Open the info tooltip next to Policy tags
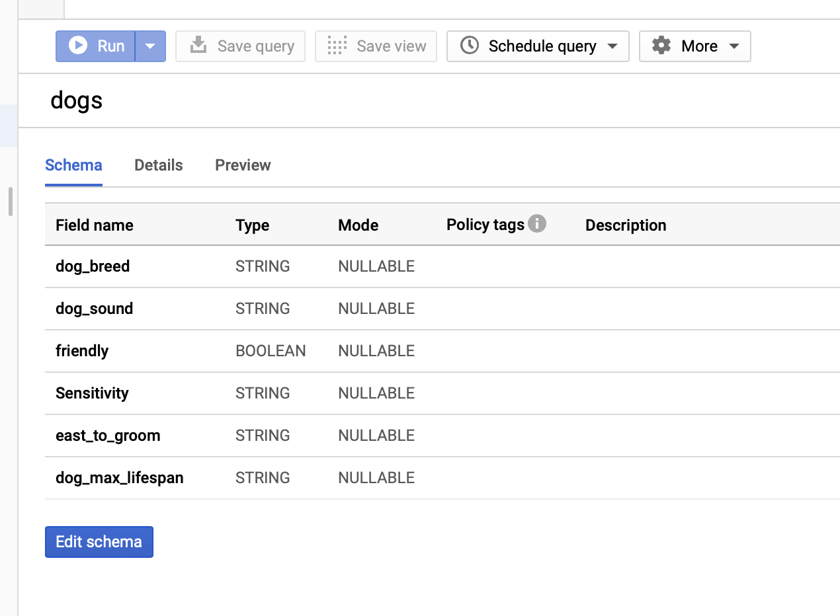Image resolution: width=840 pixels, height=616 pixels. coord(538,224)
